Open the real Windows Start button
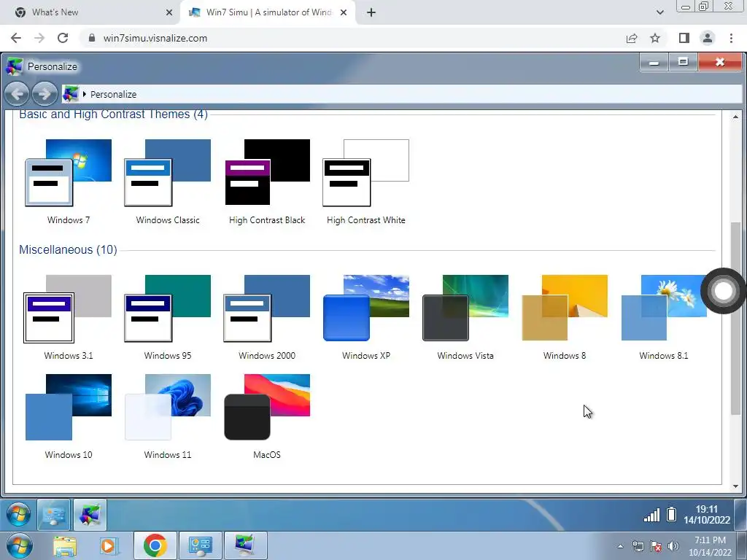The height and width of the screenshot is (560, 747). coord(19,545)
